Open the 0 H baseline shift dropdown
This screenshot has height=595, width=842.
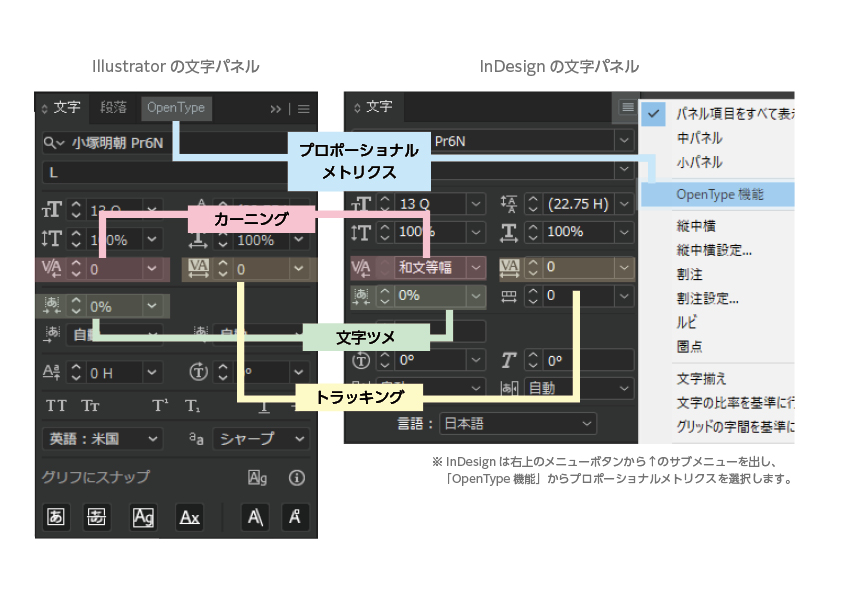coord(152,372)
